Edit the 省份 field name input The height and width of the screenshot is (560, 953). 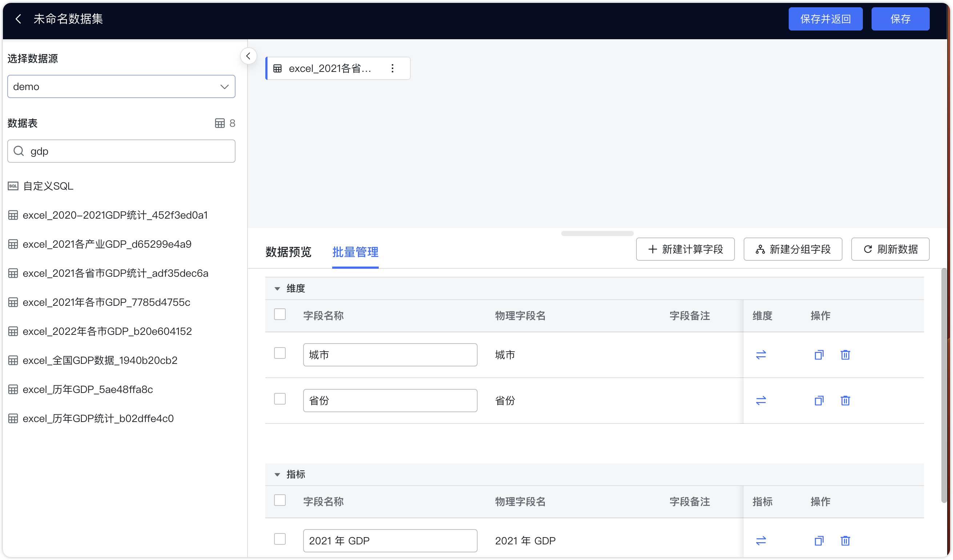390,401
